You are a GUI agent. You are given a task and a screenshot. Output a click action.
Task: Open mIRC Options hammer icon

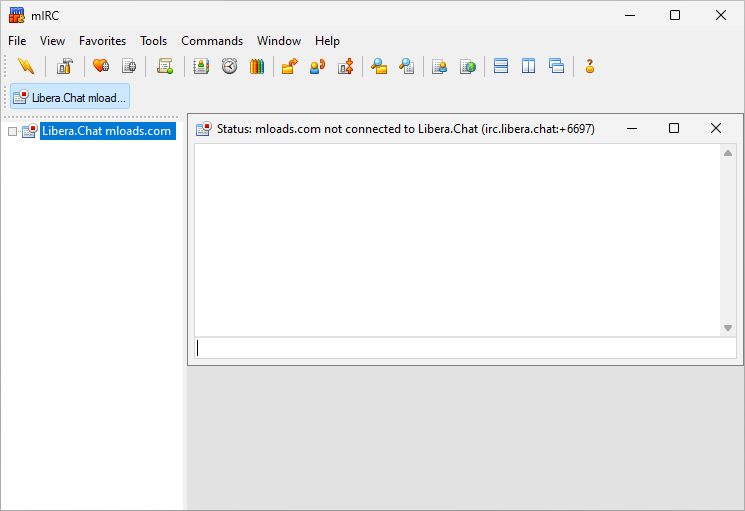click(65, 66)
